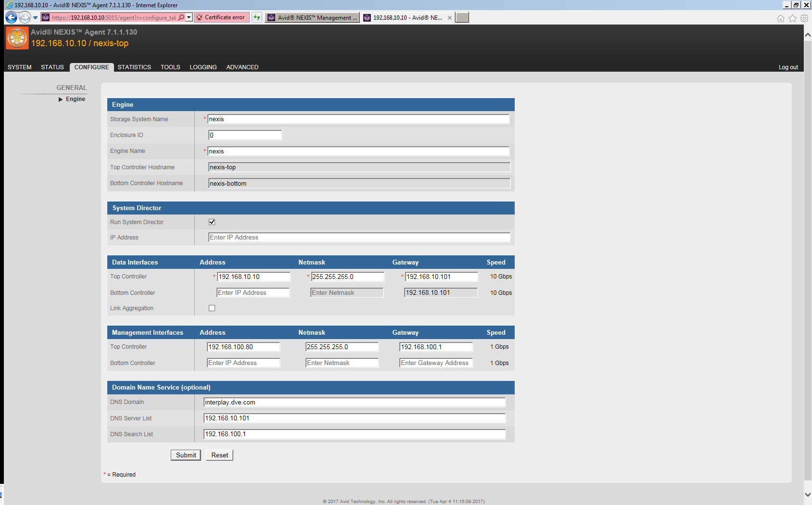Open the recent pages dropdown arrow

[35, 18]
